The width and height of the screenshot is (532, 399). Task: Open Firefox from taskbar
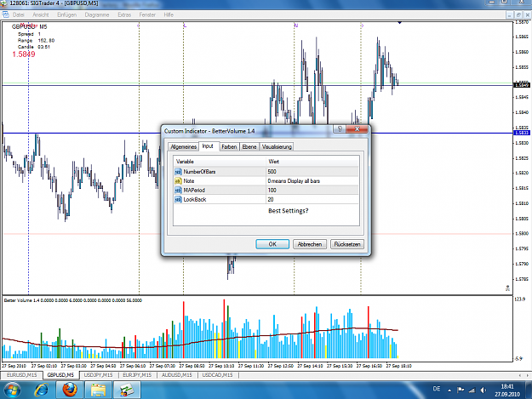click(x=70, y=390)
